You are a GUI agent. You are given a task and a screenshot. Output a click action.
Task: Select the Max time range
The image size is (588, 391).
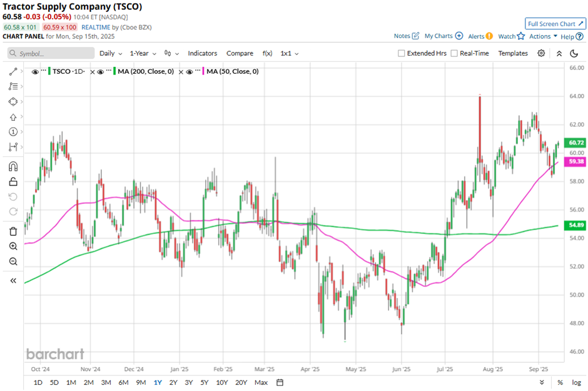[261, 382]
